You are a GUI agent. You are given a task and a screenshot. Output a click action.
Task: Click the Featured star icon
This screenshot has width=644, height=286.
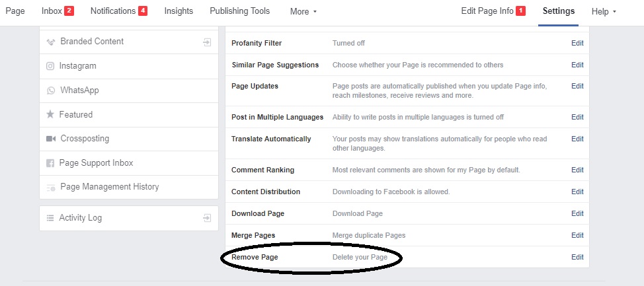tap(50, 114)
